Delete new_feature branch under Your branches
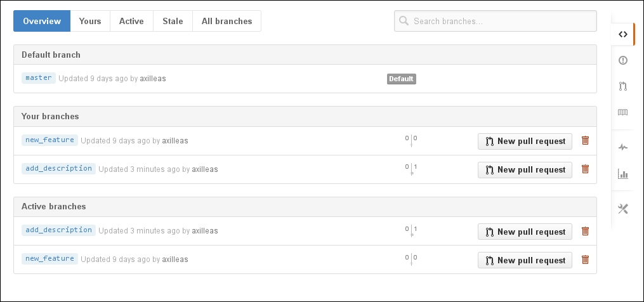 click(x=585, y=140)
